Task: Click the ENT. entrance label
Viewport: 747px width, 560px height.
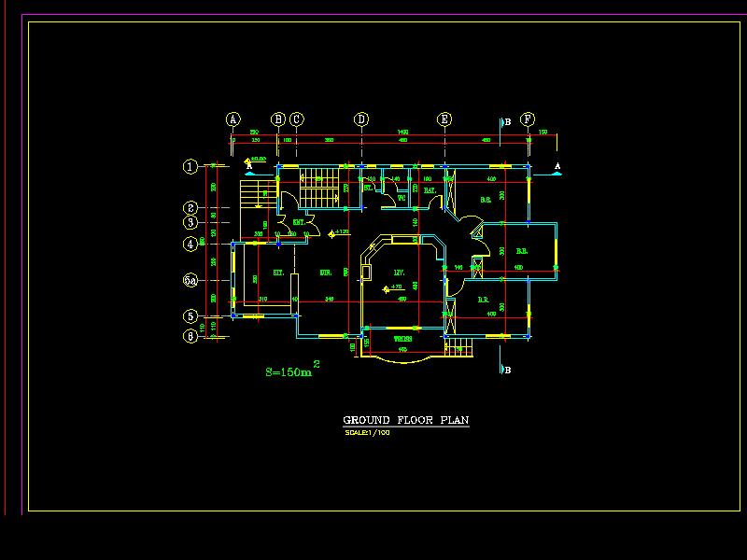Action: point(299,222)
